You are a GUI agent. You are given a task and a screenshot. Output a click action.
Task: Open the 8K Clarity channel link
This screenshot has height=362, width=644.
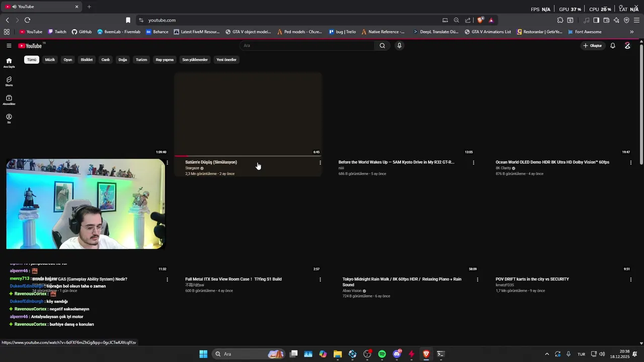pos(503,168)
